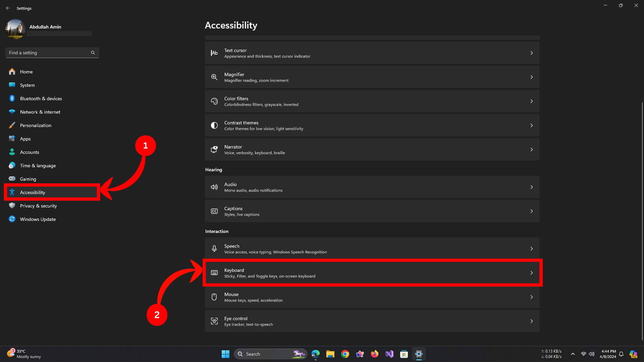644x362 pixels.
Task: Click the Magnifier settings icon
Action: [214, 77]
